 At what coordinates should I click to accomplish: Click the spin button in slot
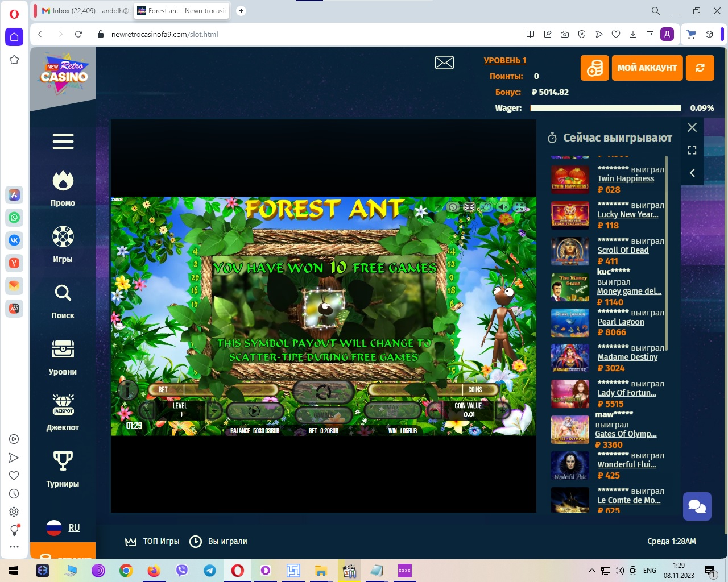click(323, 392)
